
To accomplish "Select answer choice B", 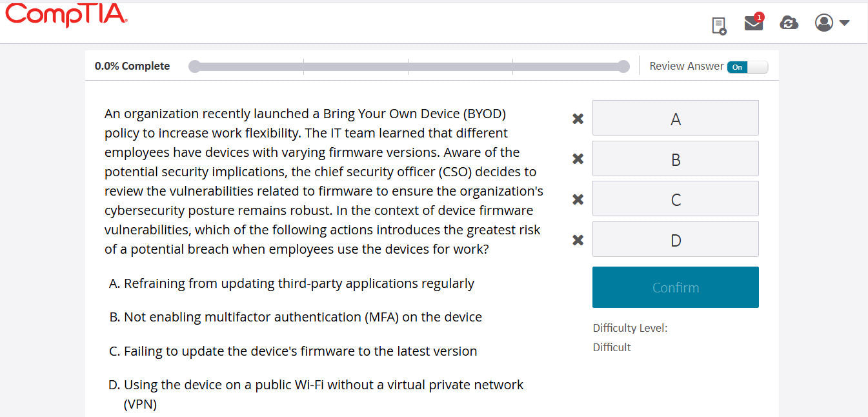I will 675,159.
